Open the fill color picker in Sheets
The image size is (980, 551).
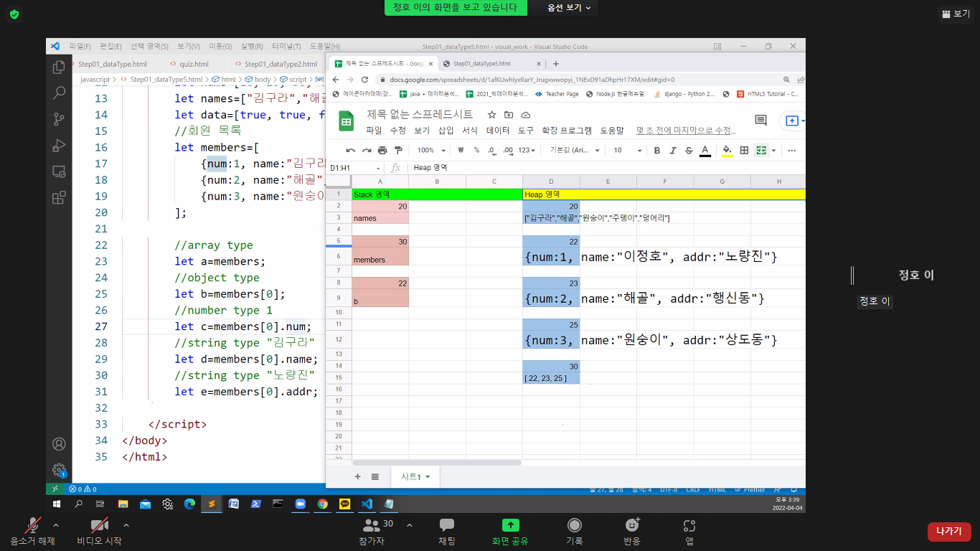(727, 151)
